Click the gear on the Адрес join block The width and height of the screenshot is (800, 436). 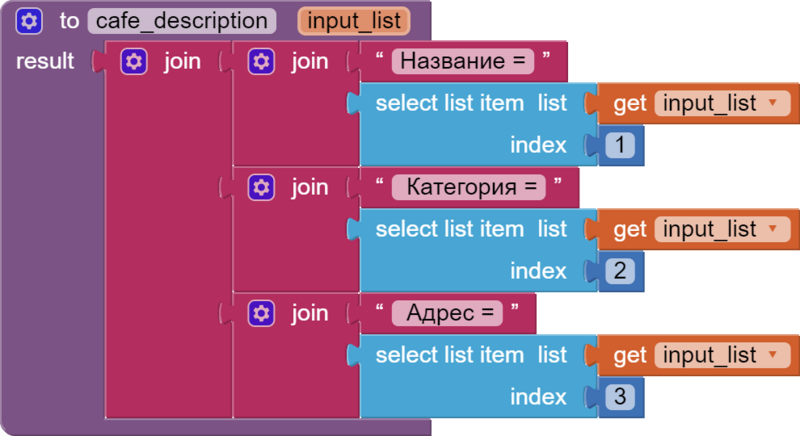(x=262, y=313)
